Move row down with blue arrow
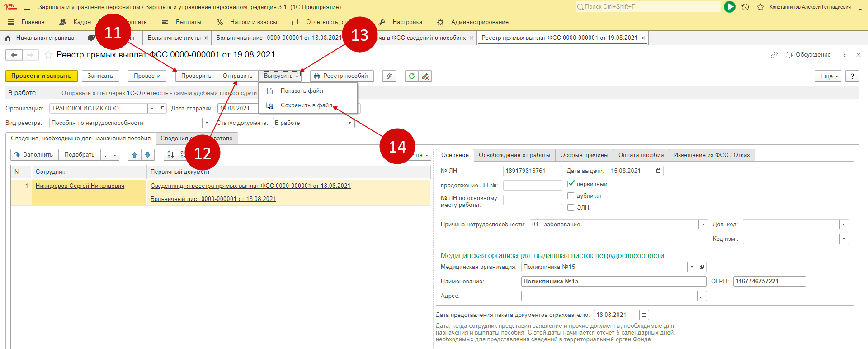Image resolution: width=868 pixels, height=349 pixels. 148,155
